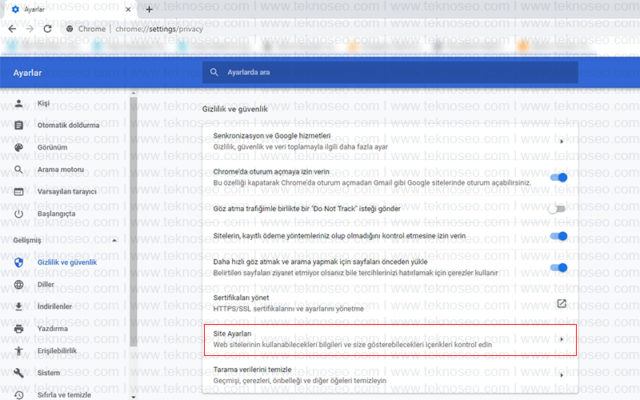
Task: Open İndirilenler sidebar link
Action: [x=55, y=307]
